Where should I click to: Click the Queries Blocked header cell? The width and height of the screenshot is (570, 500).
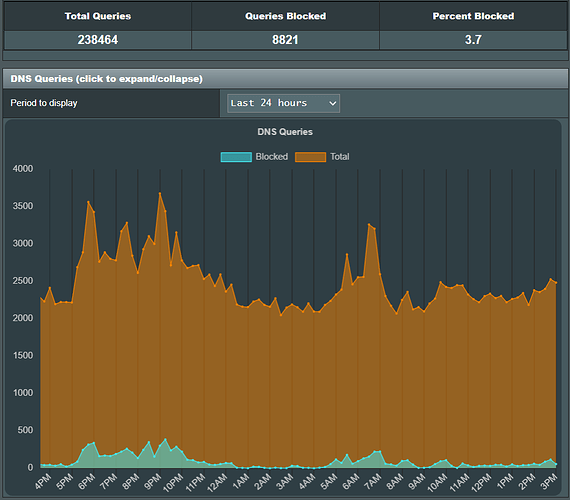tap(285, 16)
